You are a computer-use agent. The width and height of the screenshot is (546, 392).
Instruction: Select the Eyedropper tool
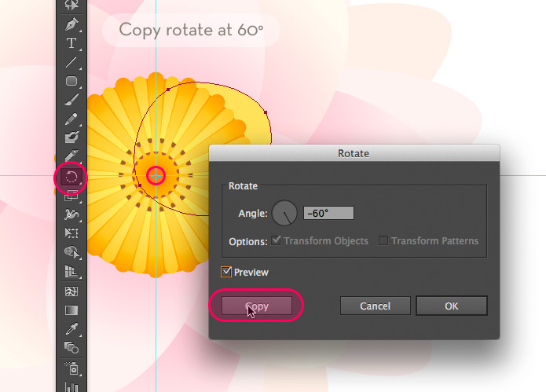(x=71, y=328)
